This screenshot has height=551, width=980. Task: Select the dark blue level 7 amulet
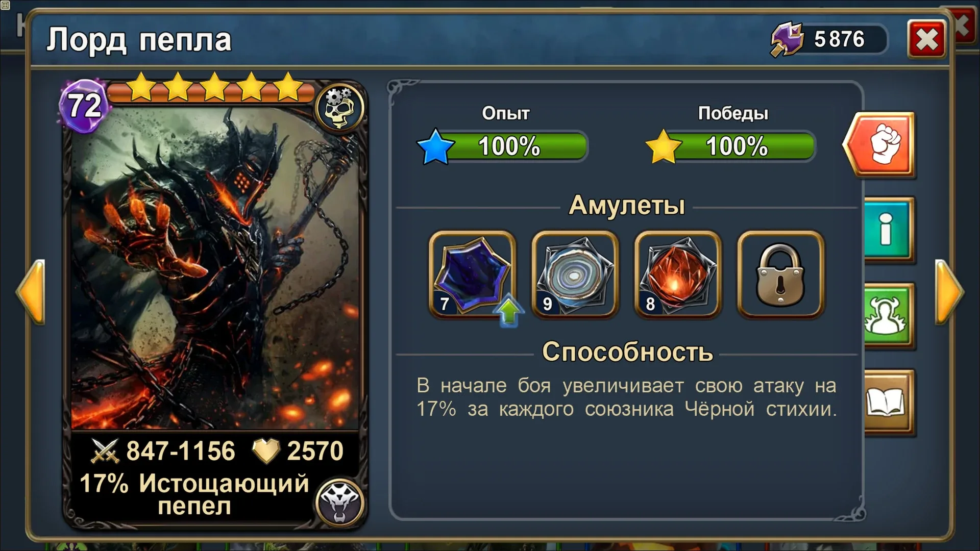click(473, 274)
